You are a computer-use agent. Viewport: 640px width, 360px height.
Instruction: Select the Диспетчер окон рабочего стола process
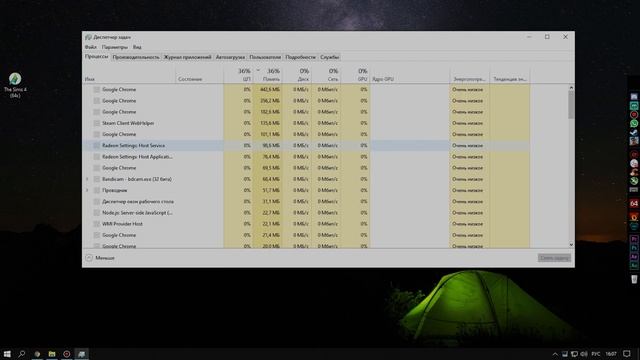pyautogui.click(x=306, y=202)
